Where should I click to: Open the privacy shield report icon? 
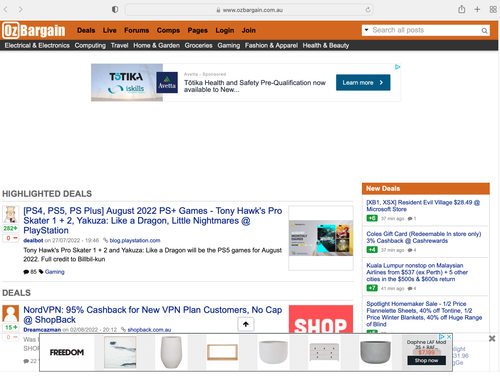[x=115, y=9]
